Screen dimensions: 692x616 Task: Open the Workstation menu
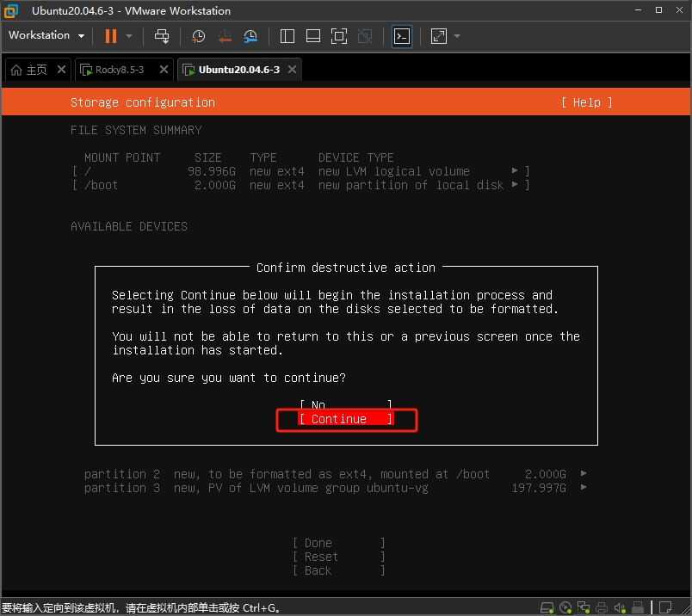[46, 35]
